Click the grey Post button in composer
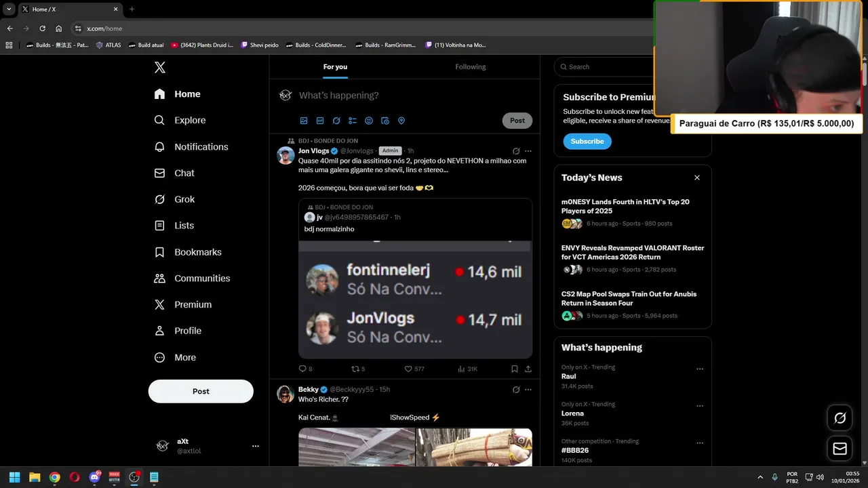This screenshot has height=488, width=868. 517,121
